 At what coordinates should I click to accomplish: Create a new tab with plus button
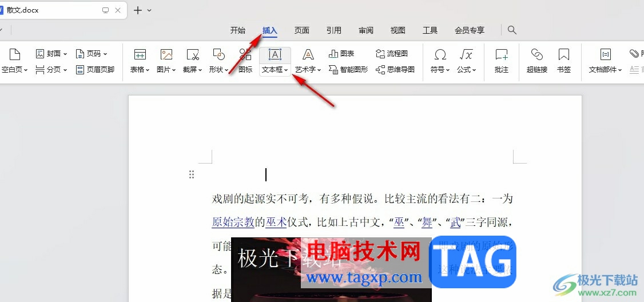click(138, 10)
